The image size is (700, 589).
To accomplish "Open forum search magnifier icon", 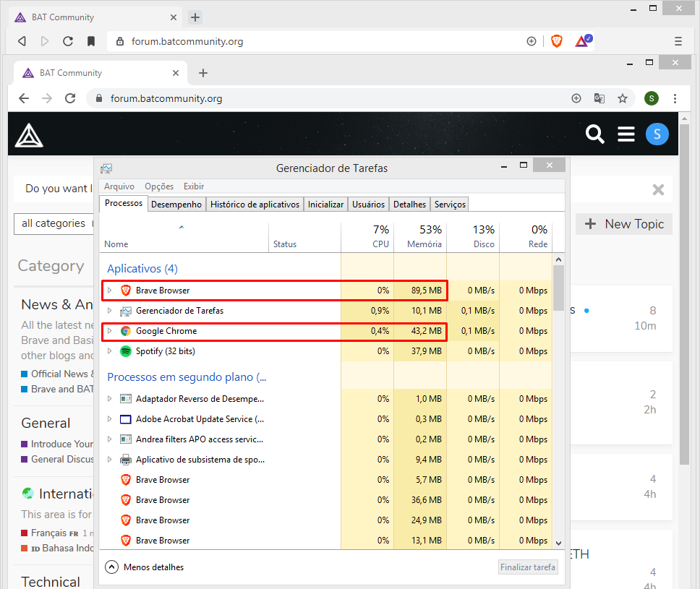I will coord(595,134).
